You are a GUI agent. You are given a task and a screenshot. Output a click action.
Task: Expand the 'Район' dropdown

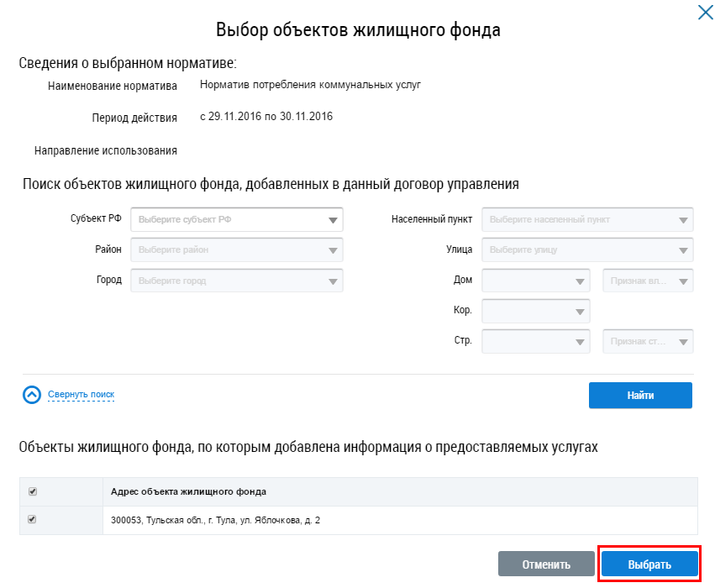point(237,249)
